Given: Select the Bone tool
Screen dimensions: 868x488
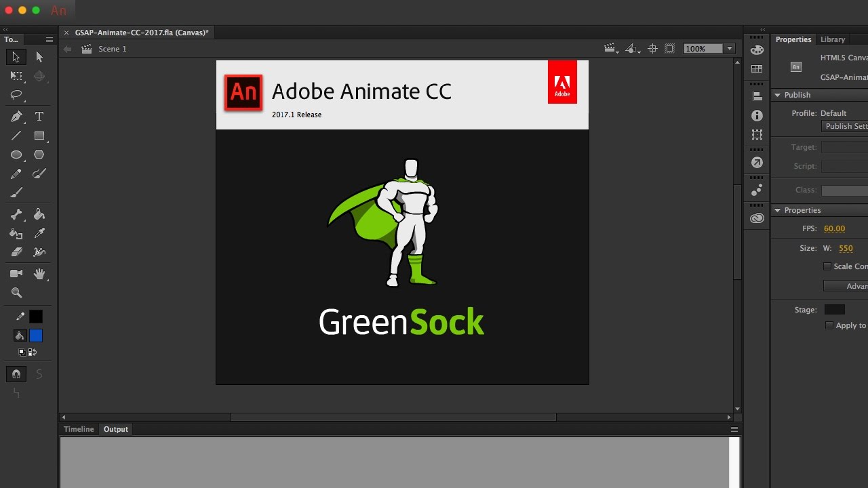Looking at the screenshot, I should pos(16,214).
